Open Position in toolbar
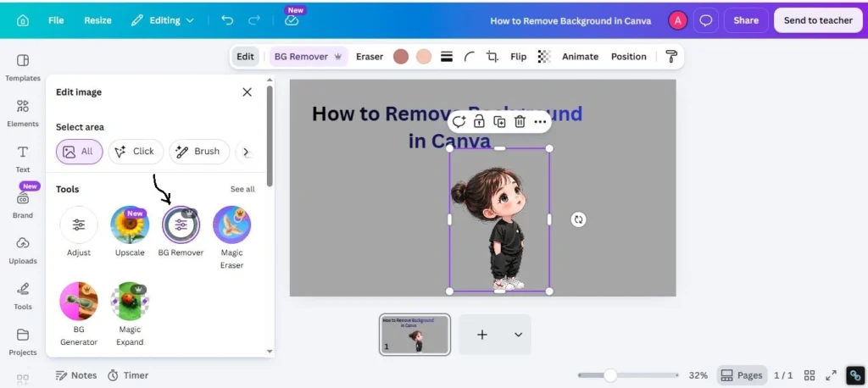This screenshot has height=388, width=868. [628, 57]
